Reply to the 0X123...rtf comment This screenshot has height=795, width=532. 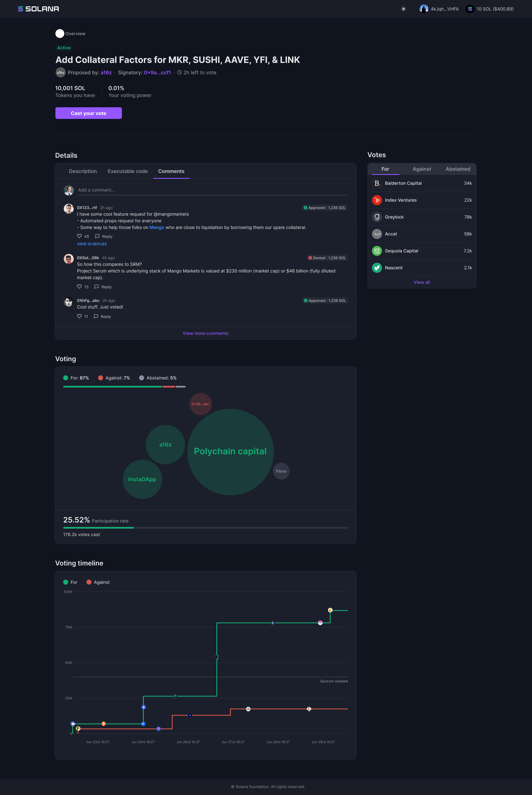(104, 236)
